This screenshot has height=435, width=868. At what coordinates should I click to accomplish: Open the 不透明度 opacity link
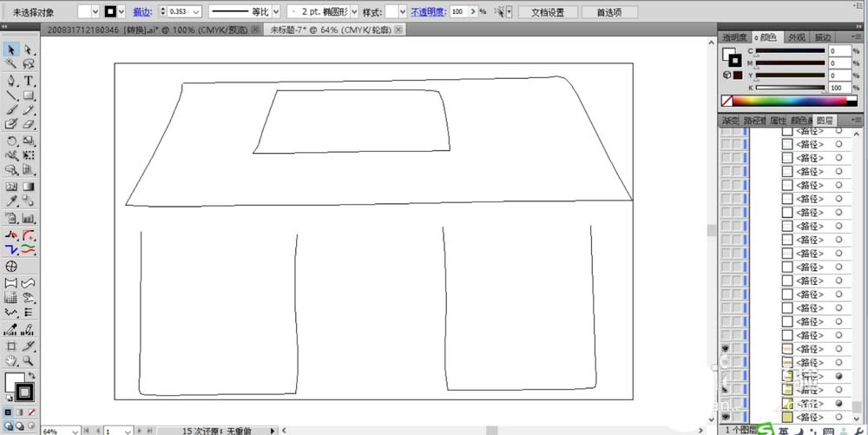(x=429, y=11)
